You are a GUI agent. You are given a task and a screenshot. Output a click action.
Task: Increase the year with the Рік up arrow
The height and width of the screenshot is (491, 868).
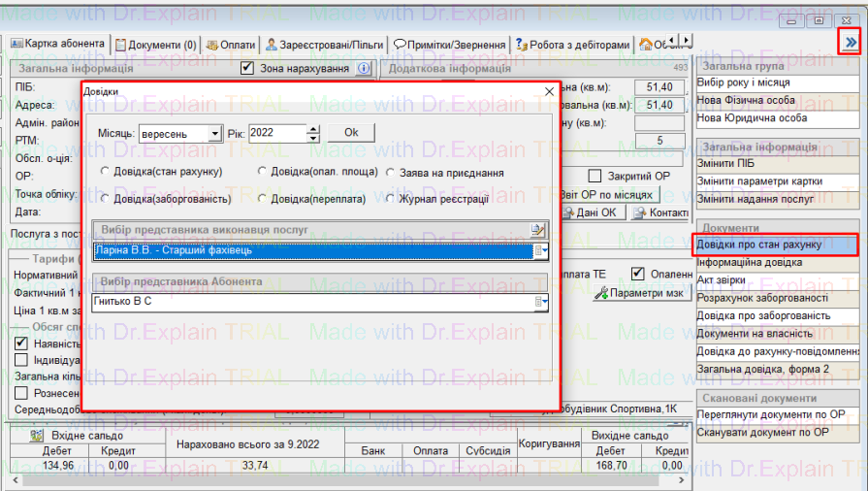pos(312,128)
